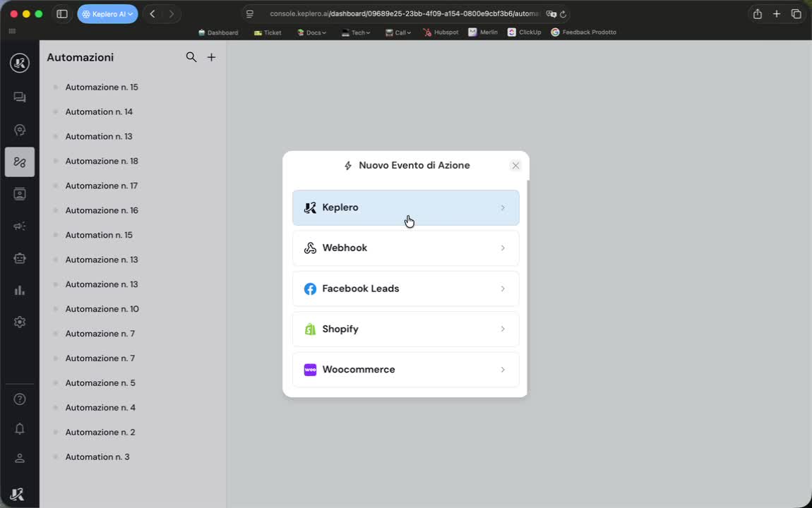
Task: Open the Docs bookmarks dropdown
Action: pos(311,32)
